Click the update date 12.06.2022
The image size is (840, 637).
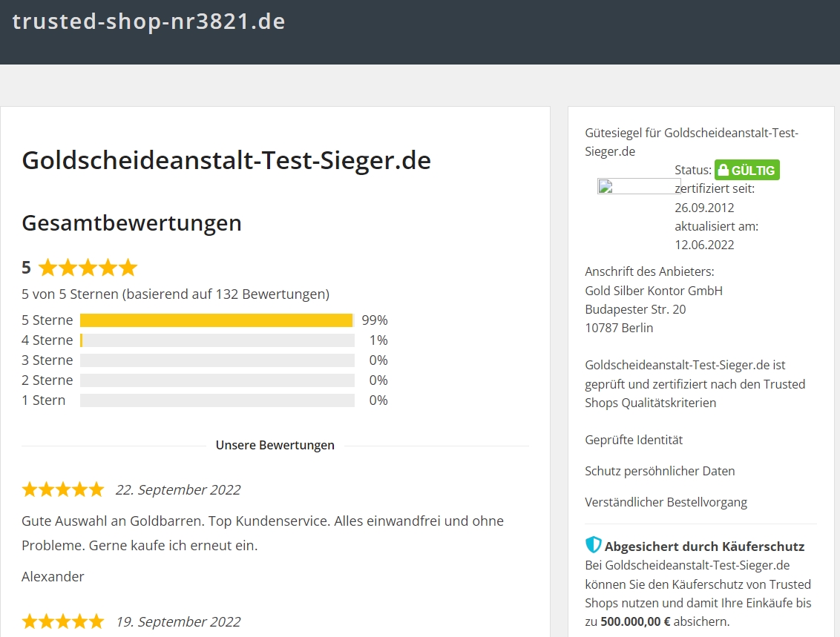pyautogui.click(x=704, y=245)
